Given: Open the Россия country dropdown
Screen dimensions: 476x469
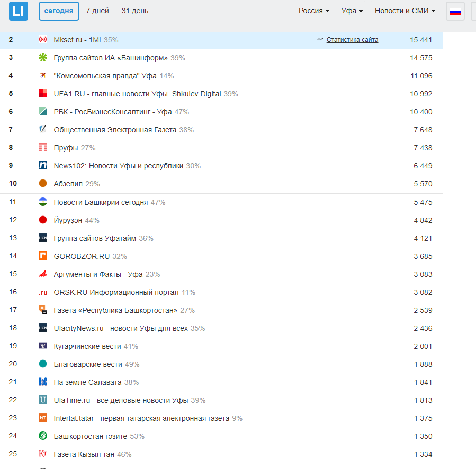Looking at the screenshot, I should click(x=313, y=11).
